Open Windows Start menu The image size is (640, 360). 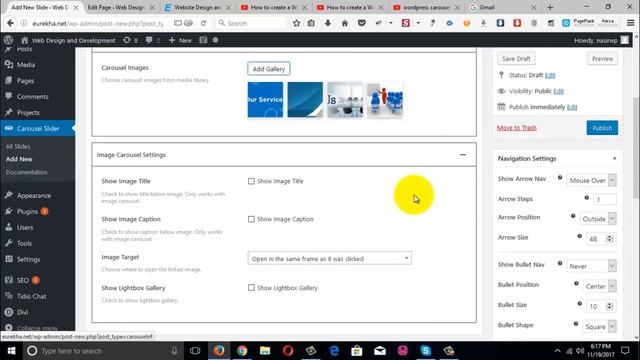pos(11,351)
